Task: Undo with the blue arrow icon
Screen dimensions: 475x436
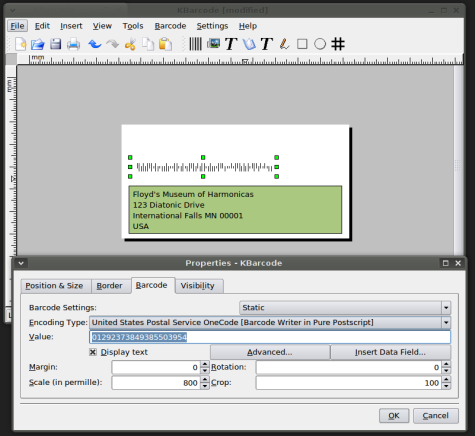Action: pos(95,44)
